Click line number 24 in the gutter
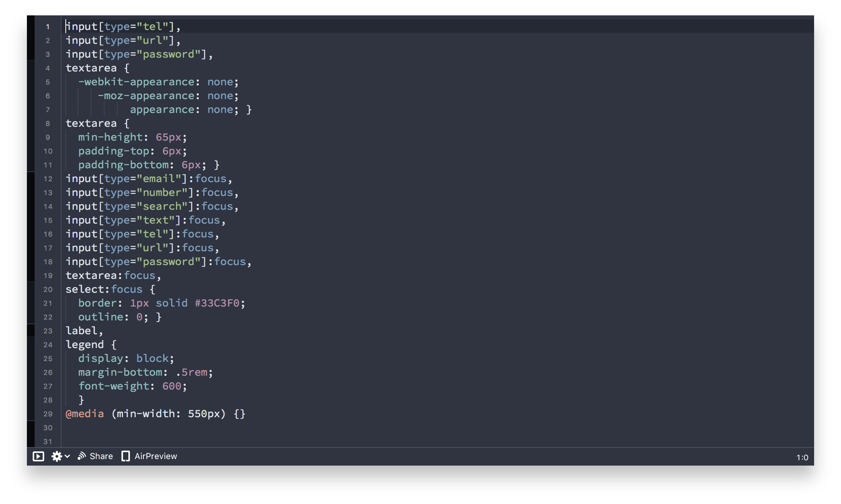The image size is (841, 504). pos(48,345)
